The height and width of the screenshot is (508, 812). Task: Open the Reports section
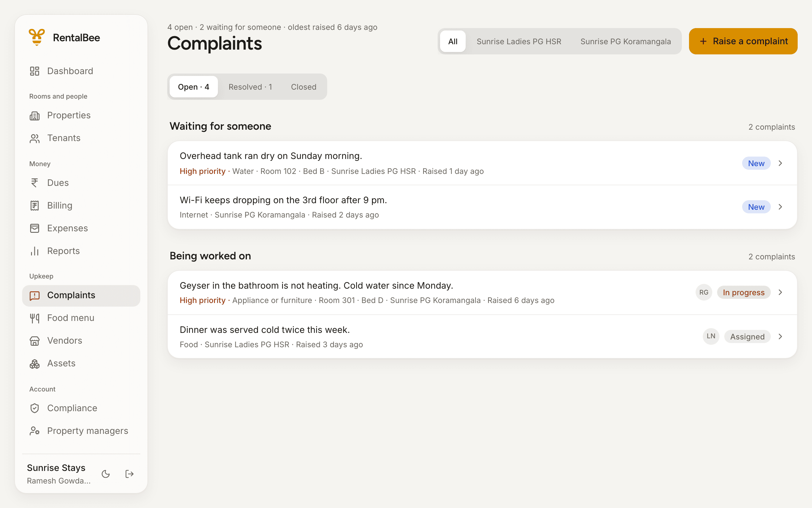point(81,251)
